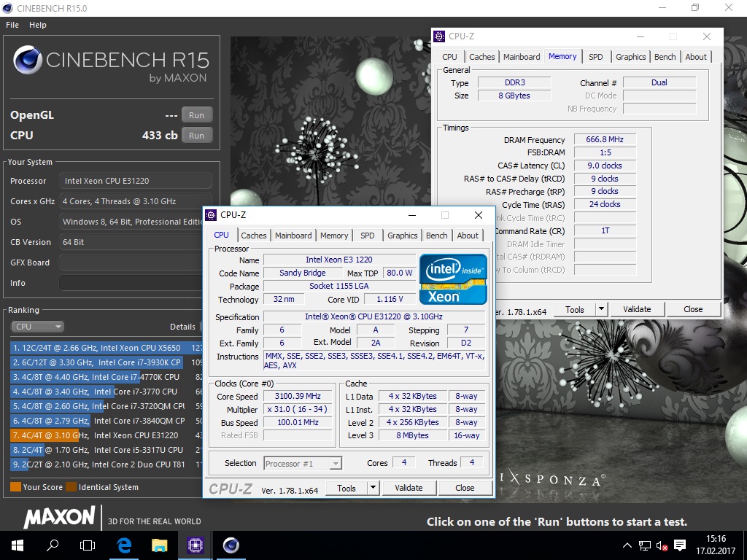The width and height of the screenshot is (747, 560).
Task: Open Ranking CPU dropdown
Action: (37, 327)
